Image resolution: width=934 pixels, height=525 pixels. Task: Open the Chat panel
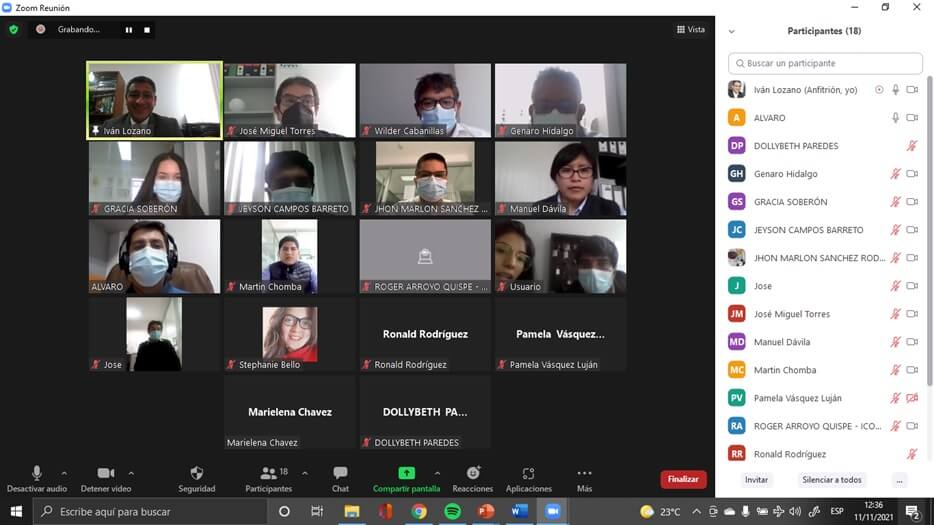pos(340,473)
